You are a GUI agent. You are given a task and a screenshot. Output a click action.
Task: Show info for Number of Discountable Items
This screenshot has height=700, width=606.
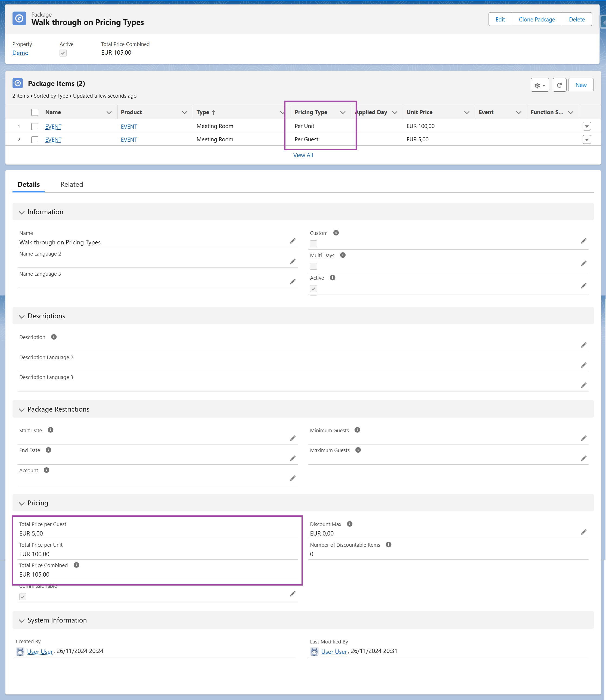pyautogui.click(x=389, y=545)
